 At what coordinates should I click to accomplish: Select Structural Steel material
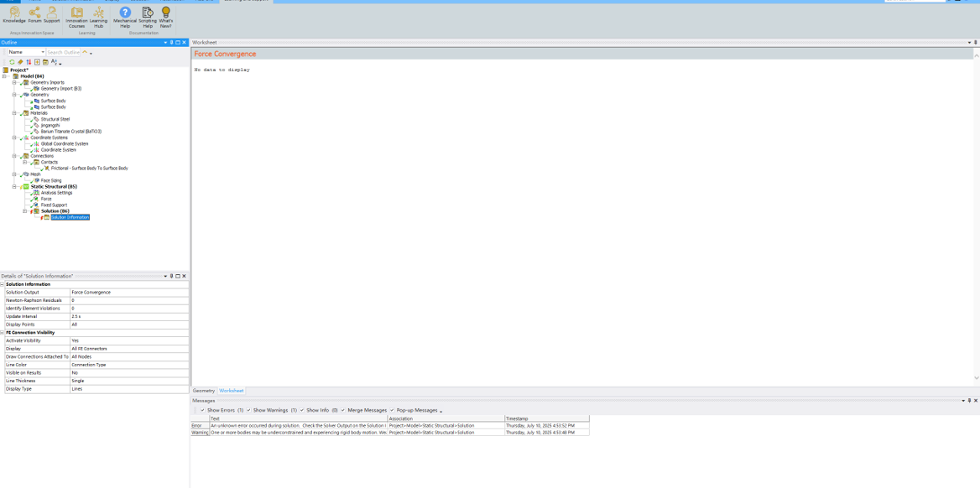pyautogui.click(x=55, y=119)
